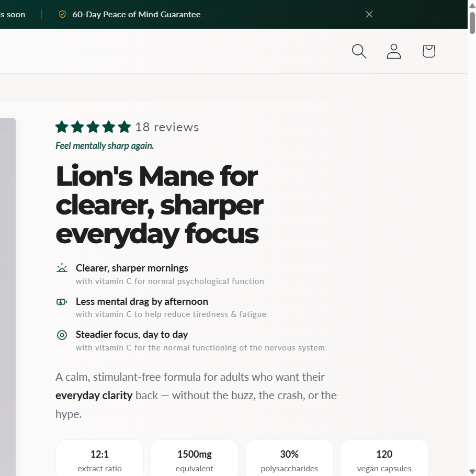Click the 60-Day Peace of Mind Guarantee text
The width and height of the screenshot is (476, 476).
137,14
